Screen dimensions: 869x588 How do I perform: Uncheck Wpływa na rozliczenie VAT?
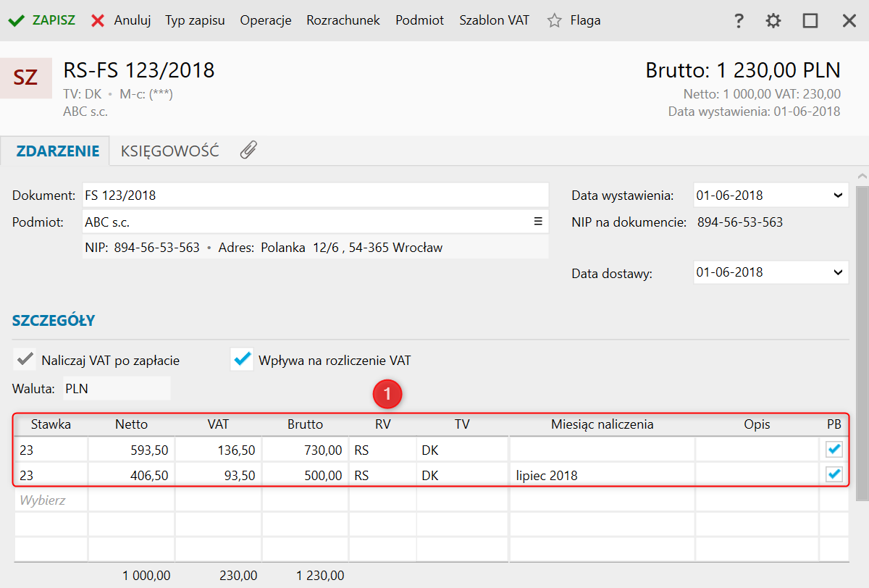tap(242, 360)
